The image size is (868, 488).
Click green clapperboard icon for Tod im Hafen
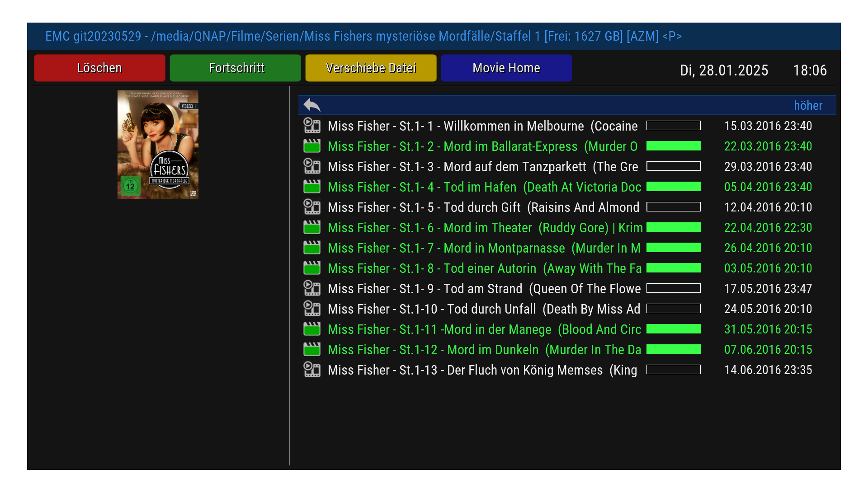pos(312,187)
